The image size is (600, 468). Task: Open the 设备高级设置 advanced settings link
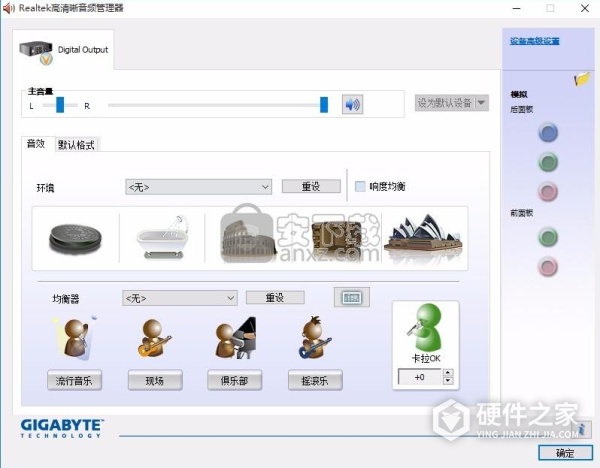pyautogui.click(x=535, y=41)
